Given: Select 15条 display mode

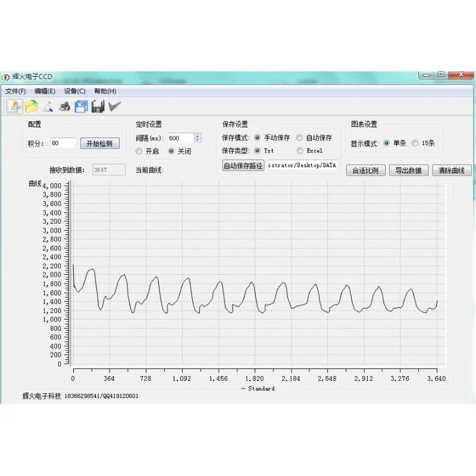Looking at the screenshot, I should click(415, 143).
